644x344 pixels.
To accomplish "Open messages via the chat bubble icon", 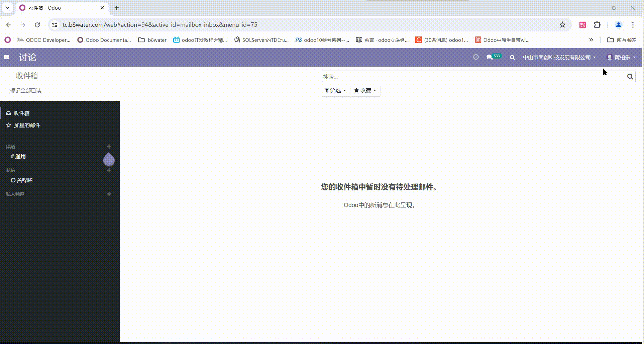I will pos(490,57).
